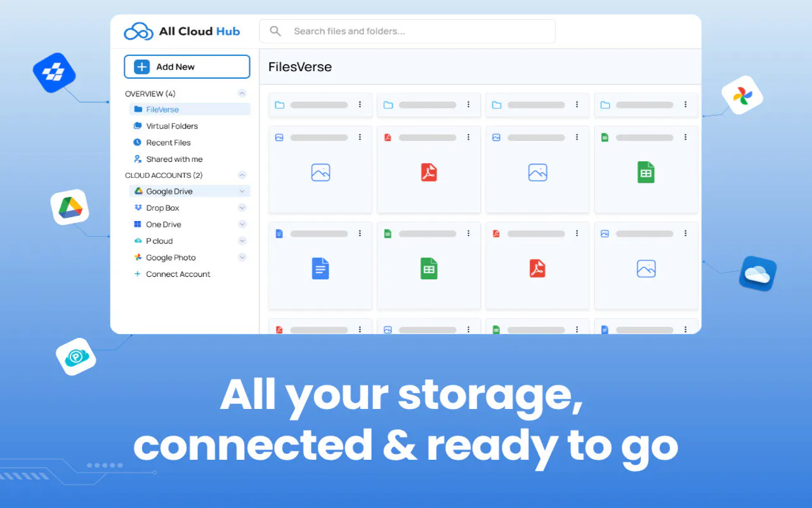Click the Virtual Folders icon in the sidebar

pyautogui.click(x=138, y=126)
